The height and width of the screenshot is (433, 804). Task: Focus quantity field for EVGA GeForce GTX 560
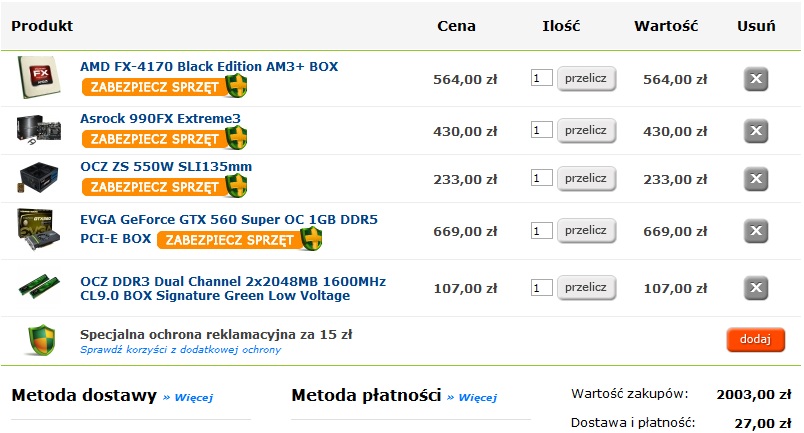[541, 230]
